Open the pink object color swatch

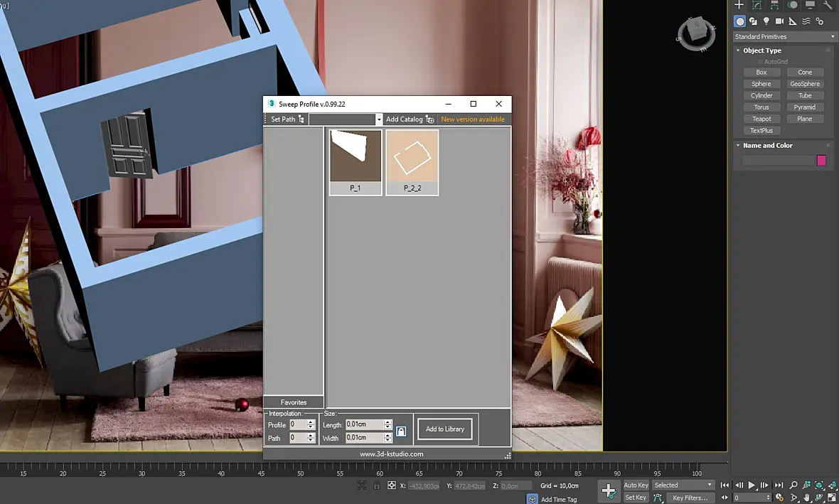tap(821, 161)
